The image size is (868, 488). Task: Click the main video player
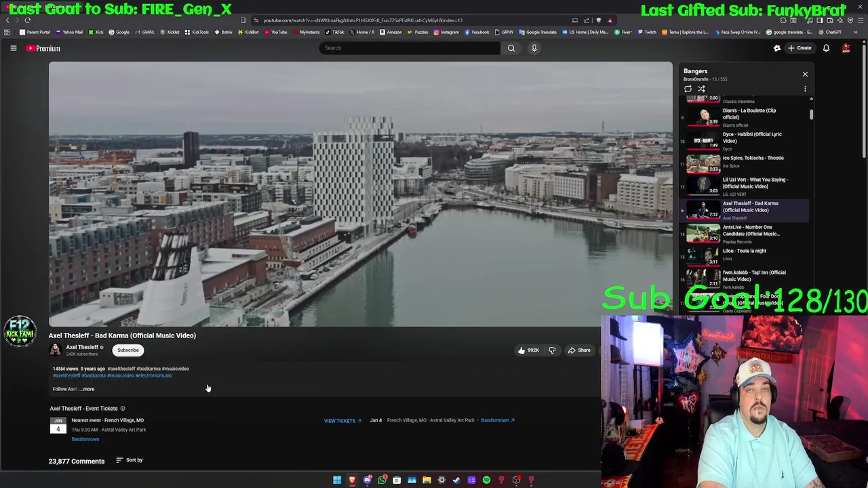point(361,194)
